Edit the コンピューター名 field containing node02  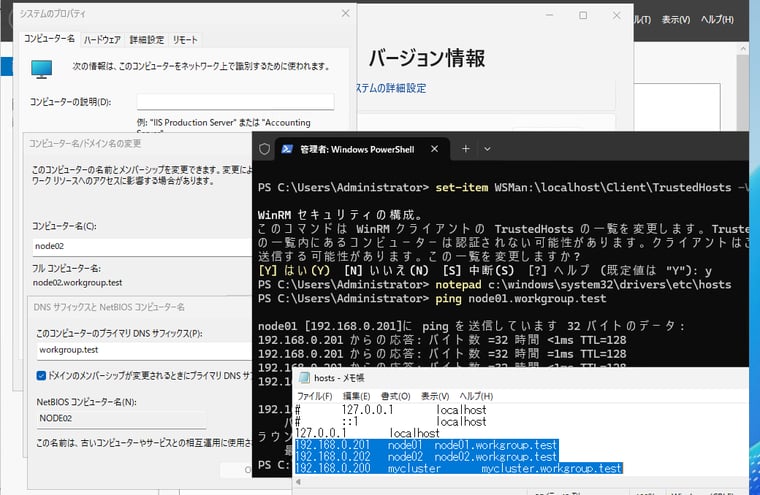click(x=142, y=246)
